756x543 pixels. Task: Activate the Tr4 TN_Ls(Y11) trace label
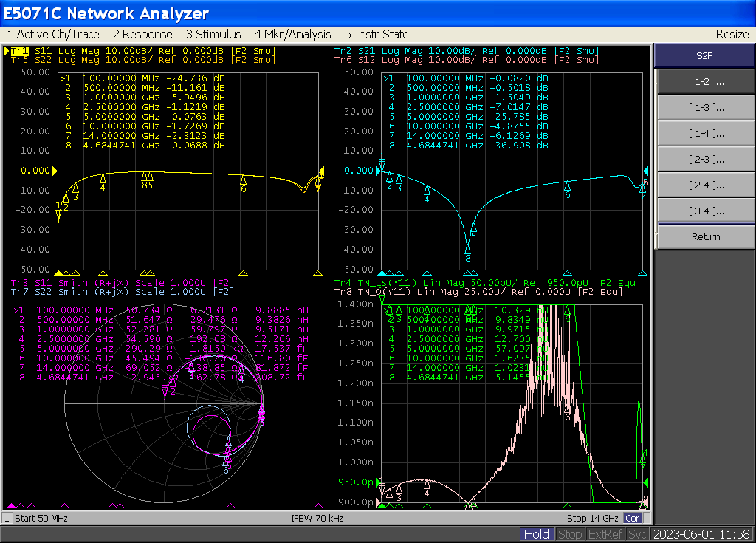[x=487, y=283]
